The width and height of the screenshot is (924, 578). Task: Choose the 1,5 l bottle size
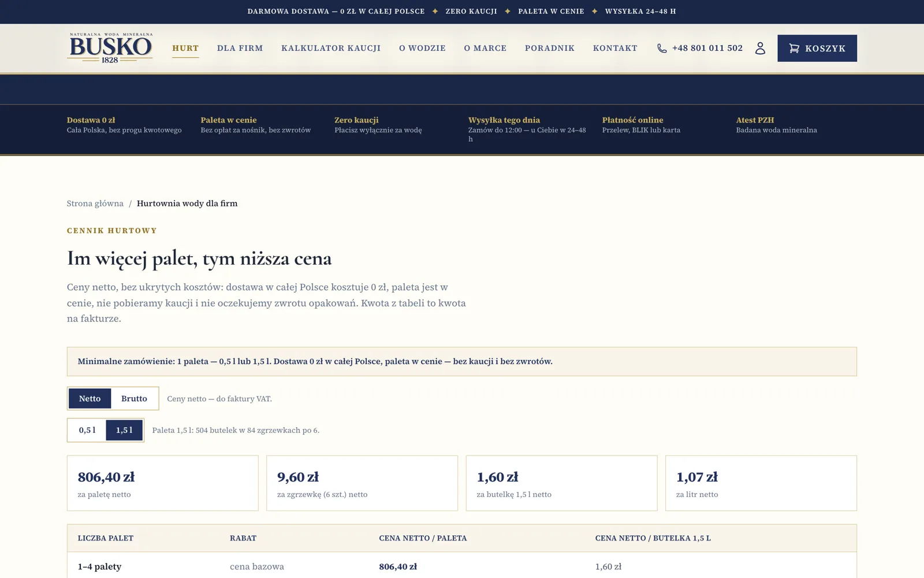[x=124, y=430]
